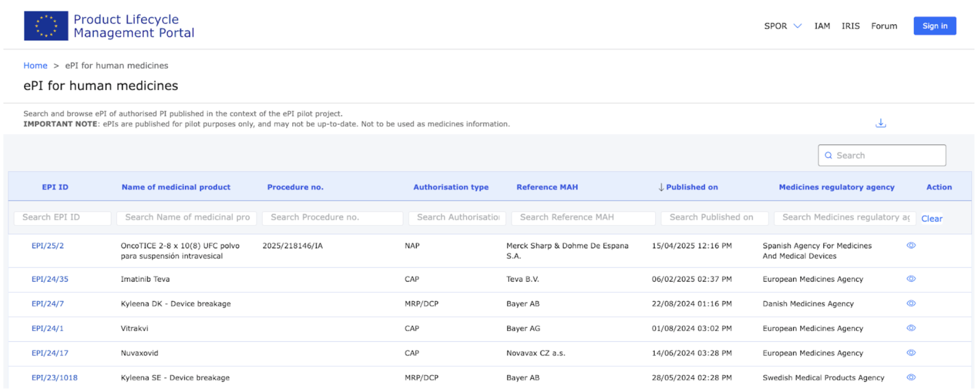Viewport: 980px width, 389px height.
Task: Click eye icon for Kyleena SE row
Action: click(x=911, y=378)
